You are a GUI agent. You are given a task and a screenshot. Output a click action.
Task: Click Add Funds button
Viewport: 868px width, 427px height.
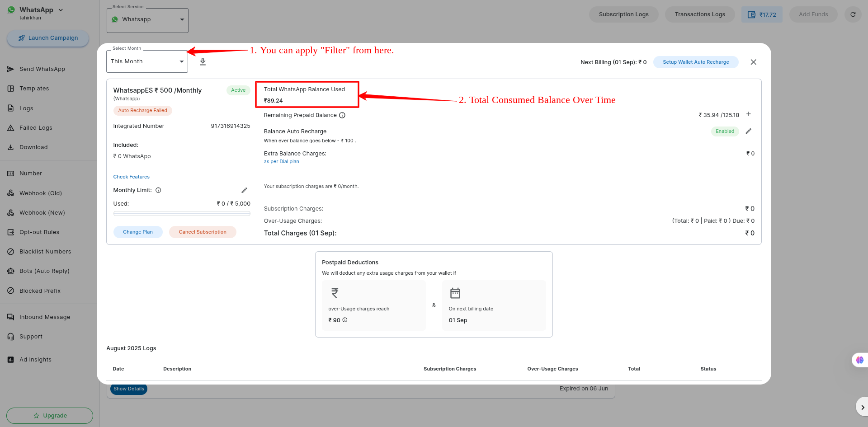pyautogui.click(x=813, y=14)
